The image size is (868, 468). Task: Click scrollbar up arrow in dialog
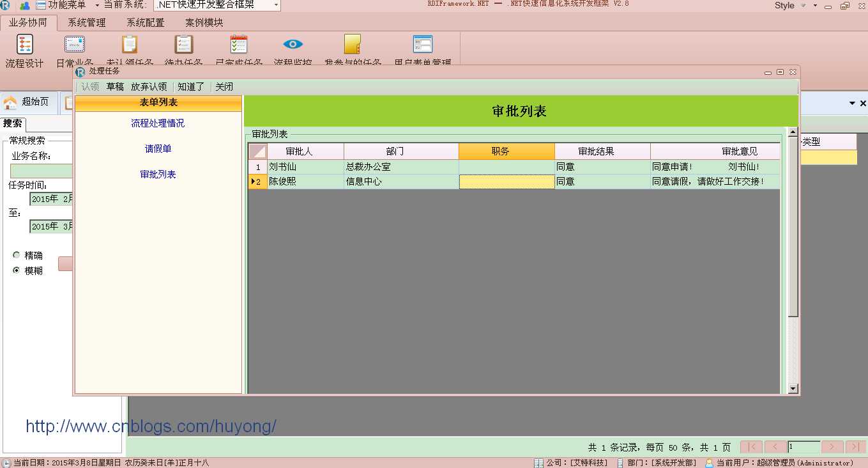(x=793, y=132)
